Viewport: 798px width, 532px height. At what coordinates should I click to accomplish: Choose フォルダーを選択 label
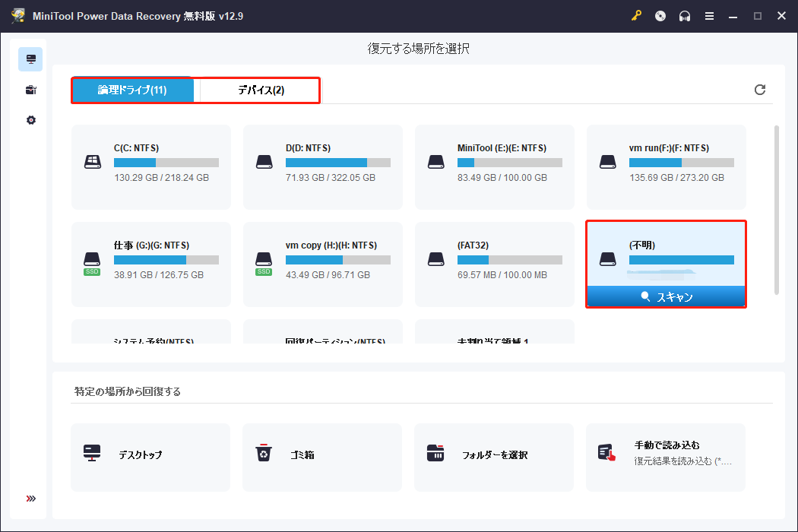(495, 454)
